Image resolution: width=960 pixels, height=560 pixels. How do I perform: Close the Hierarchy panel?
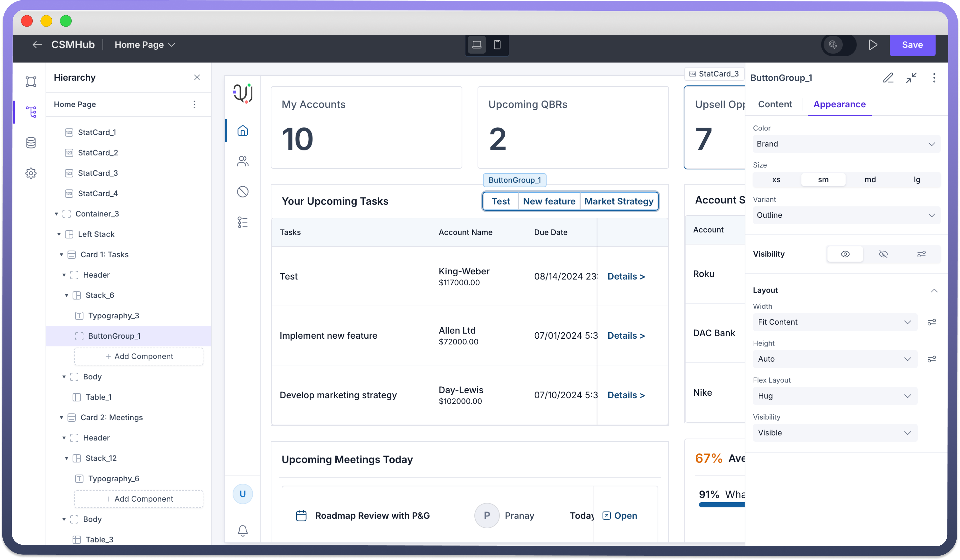point(197,78)
